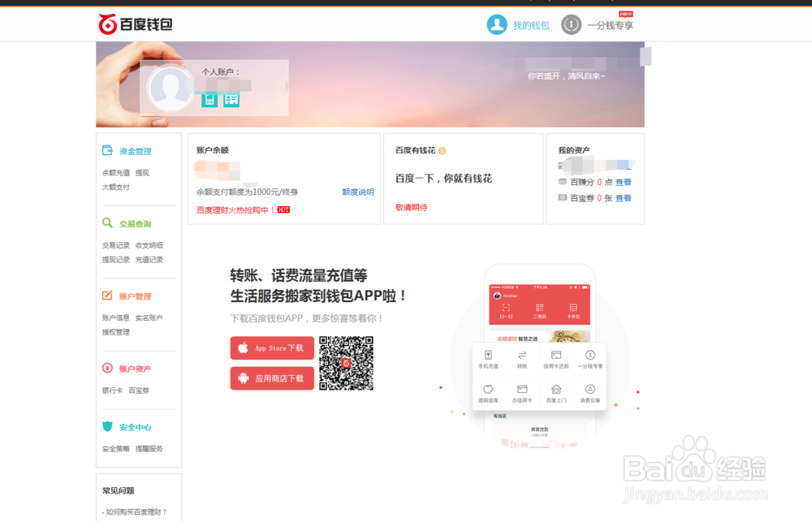Viewport: 812px width, 522px height.
Task: Click the 百度理财火热抢购中 promotion link
Action: 235,209
